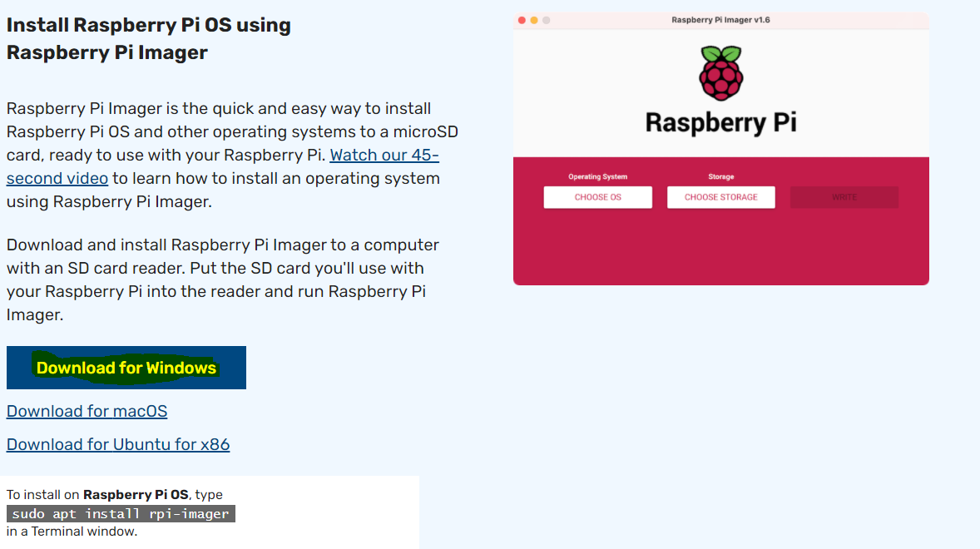This screenshot has height=549, width=980.
Task: Click the Download for Windows button
Action: click(126, 368)
